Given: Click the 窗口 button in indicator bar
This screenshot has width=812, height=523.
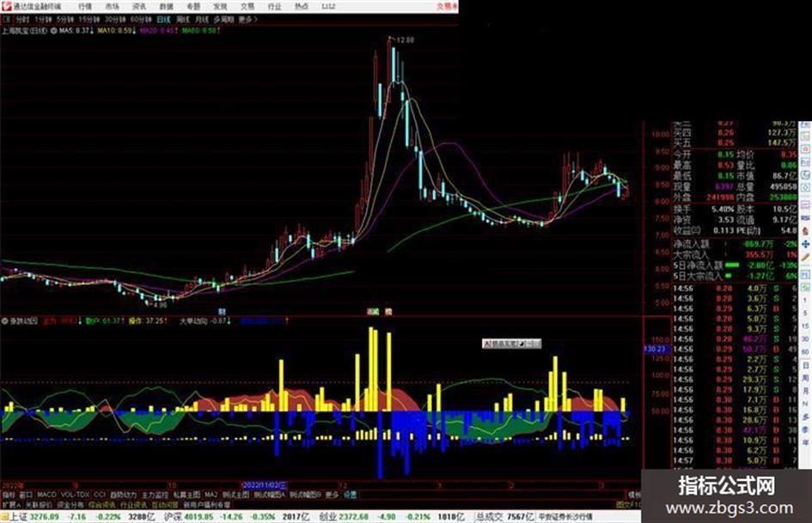Looking at the screenshot, I should (26, 495).
